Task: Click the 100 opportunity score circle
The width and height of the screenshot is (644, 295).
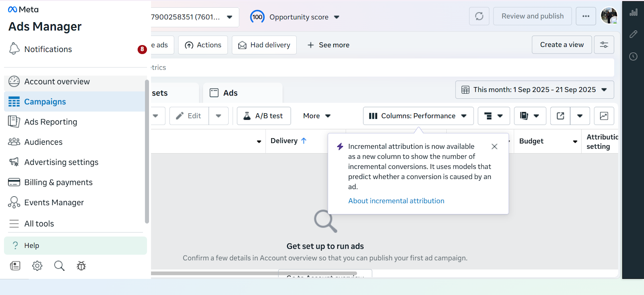Action: 258,17
